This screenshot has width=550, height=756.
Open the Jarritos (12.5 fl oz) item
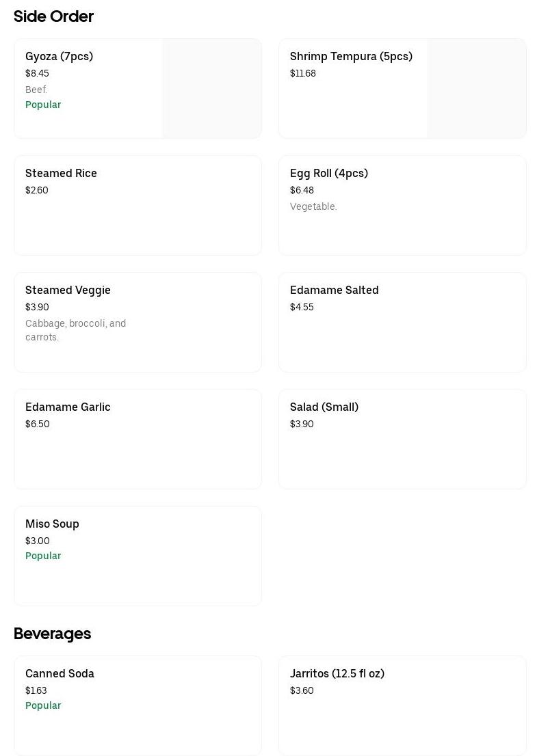pos(402,705)
